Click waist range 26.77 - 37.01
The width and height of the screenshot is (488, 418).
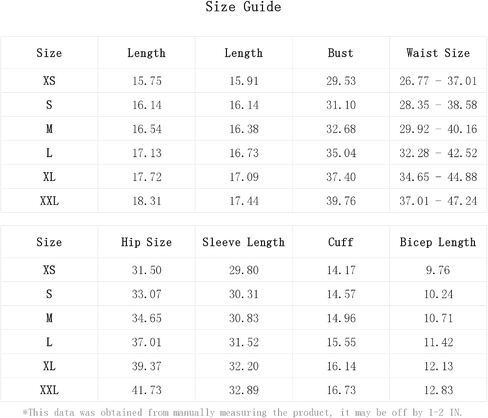[438, 81]
